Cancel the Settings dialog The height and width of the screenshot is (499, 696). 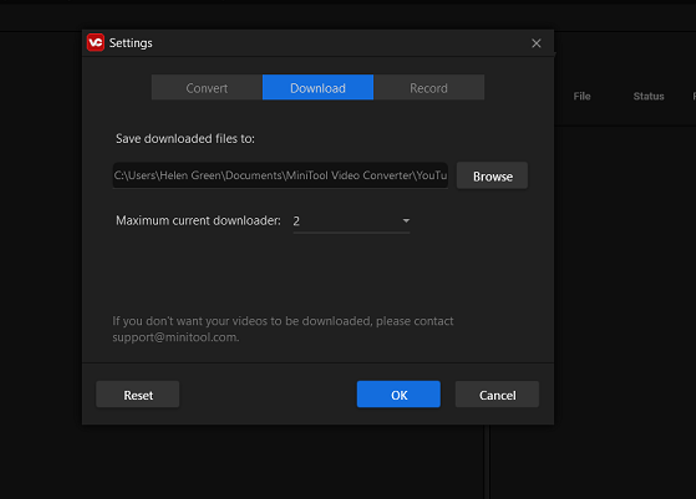pos(497,394)
